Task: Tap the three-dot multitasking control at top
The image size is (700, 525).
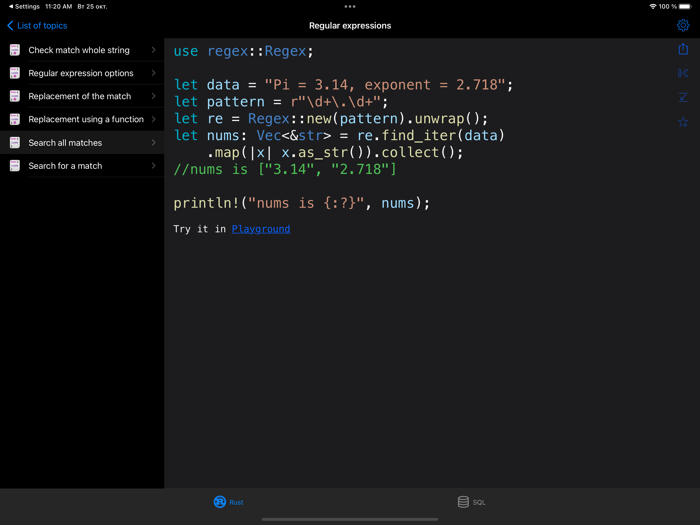Action: pyautogui.click(x=350, y=6)
